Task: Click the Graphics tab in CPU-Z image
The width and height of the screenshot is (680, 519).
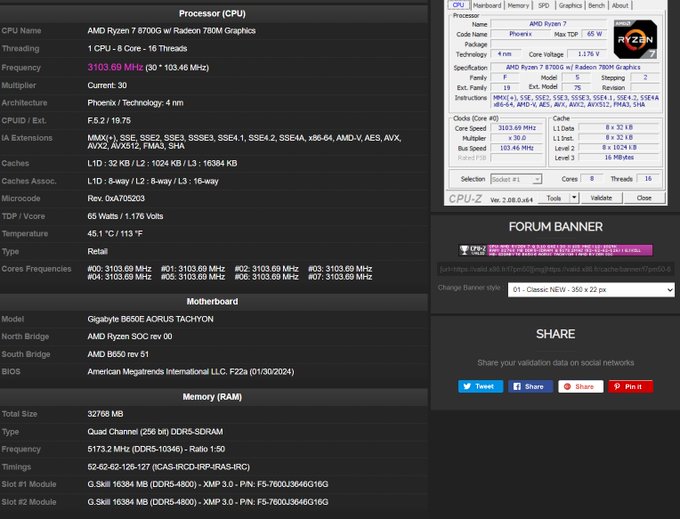Action: click(570, 5)
